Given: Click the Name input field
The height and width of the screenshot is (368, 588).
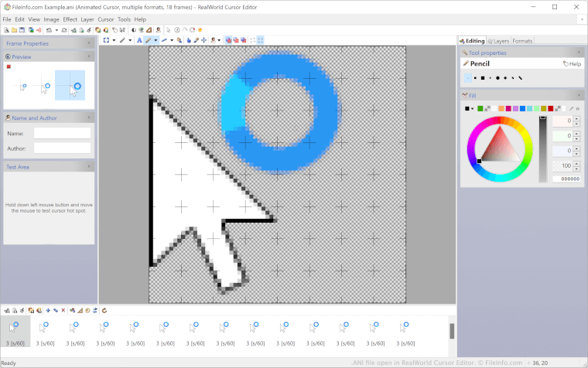Looking at the screenshot, I should click(x=62, y=134).
